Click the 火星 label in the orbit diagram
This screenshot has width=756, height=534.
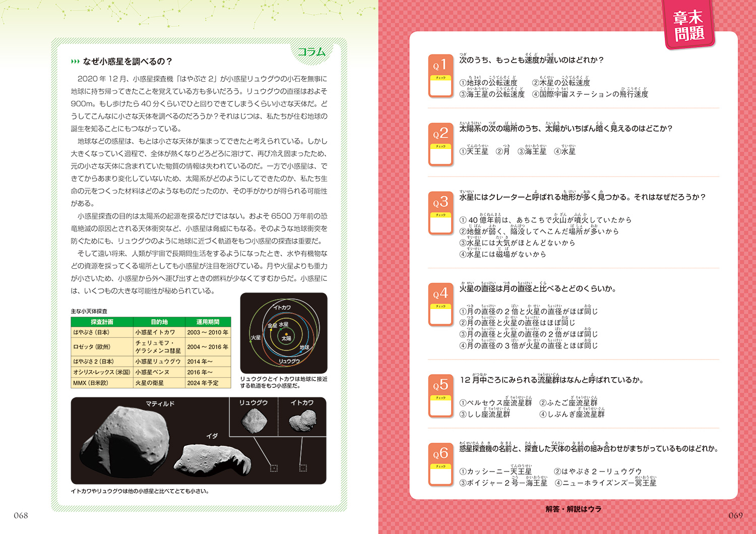(x=256, y=337)
